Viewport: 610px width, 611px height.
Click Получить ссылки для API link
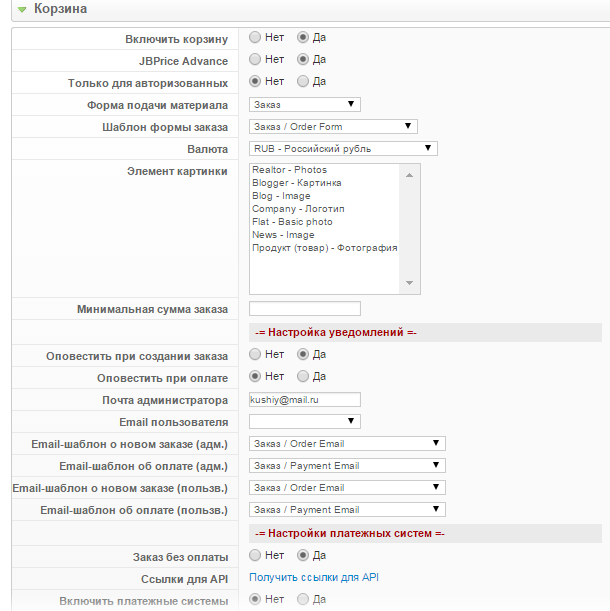coord(313,578)
